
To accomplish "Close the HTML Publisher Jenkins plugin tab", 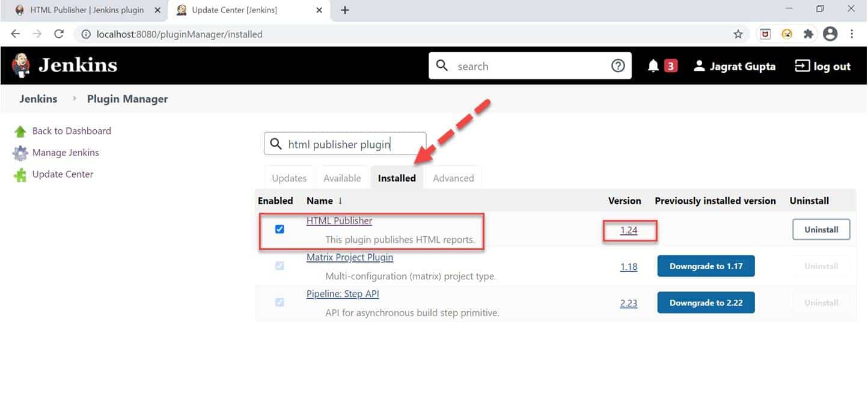I will click(157, 10).
